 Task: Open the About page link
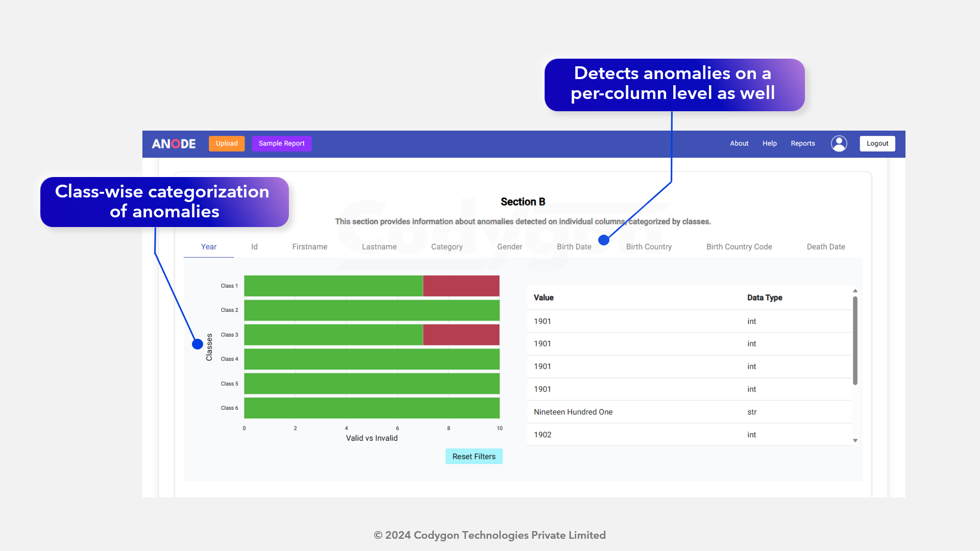739,143
